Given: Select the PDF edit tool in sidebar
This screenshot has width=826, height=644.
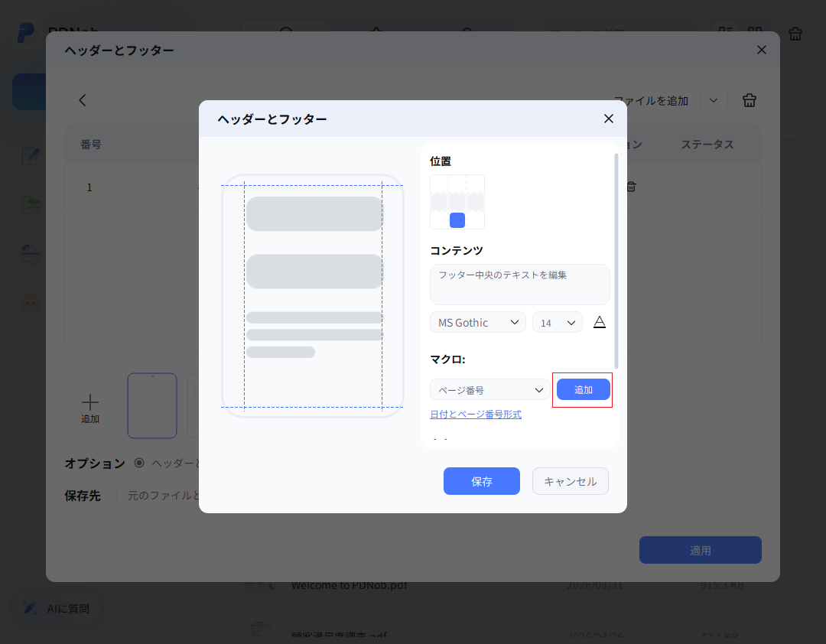Looking at the screenshot, I should 31,156.
